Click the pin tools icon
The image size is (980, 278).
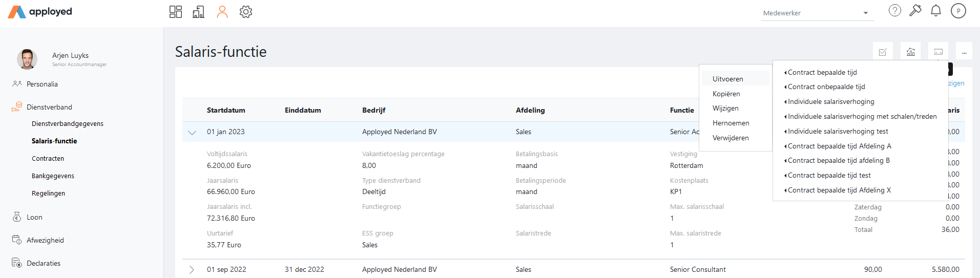915,10
